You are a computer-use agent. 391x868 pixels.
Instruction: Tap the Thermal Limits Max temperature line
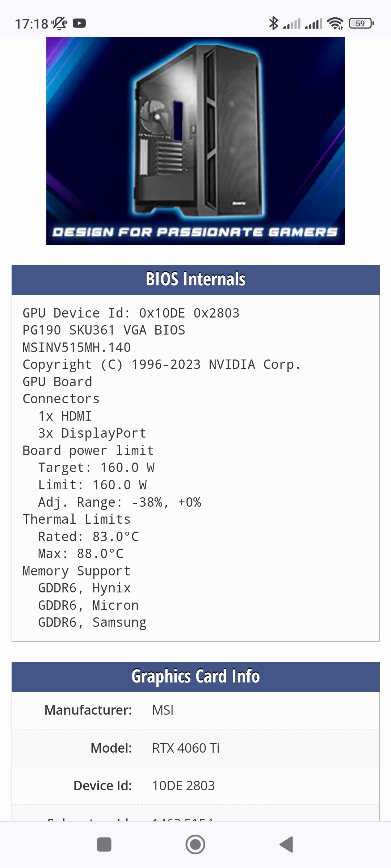click(x=81, y=554)
